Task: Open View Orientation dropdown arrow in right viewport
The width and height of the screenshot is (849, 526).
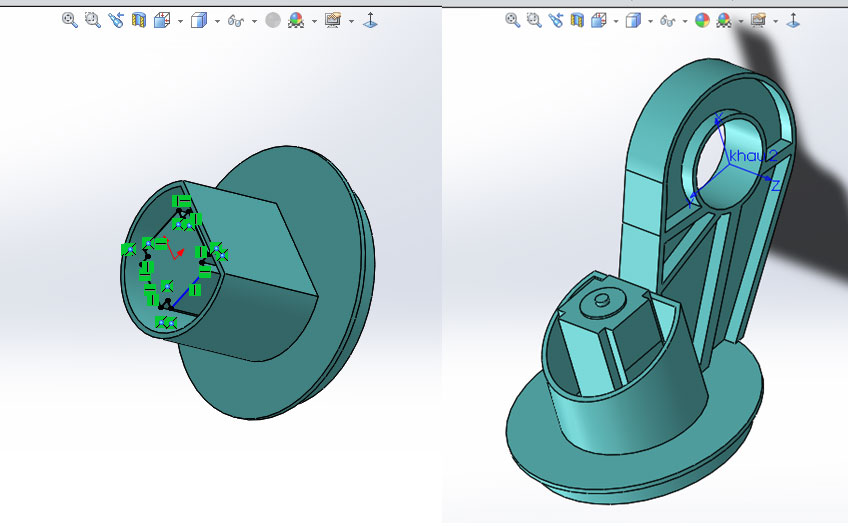Action: click(614, 20)
